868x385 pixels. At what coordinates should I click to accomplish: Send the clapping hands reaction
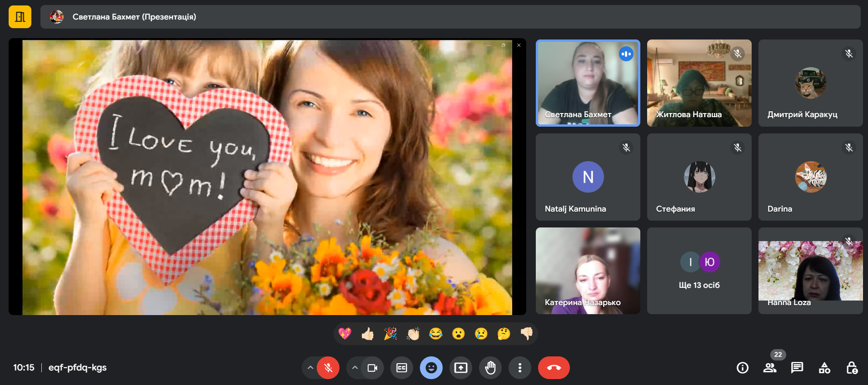pos(413,334)
